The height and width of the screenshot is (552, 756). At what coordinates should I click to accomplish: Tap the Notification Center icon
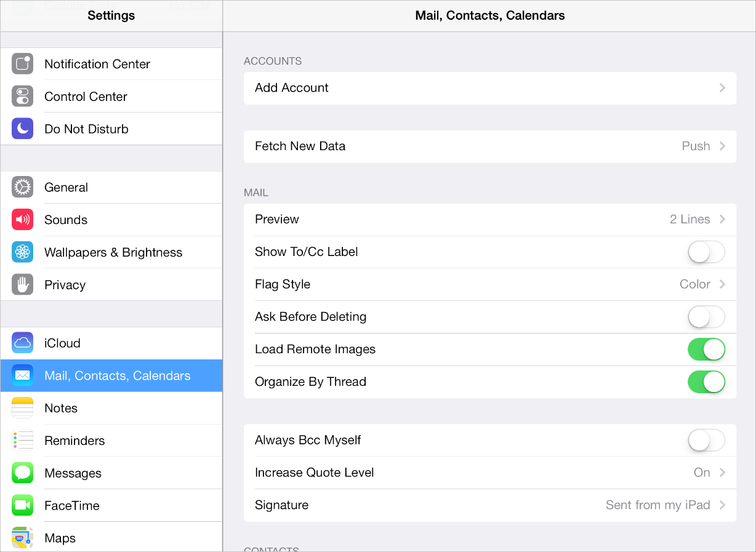(23, 64)
